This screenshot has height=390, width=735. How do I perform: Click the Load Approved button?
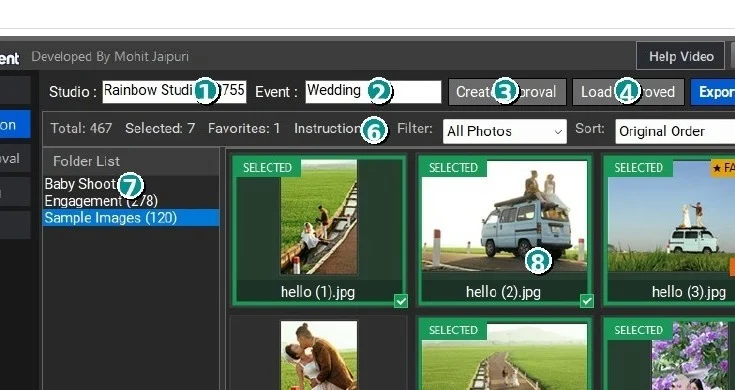click(x=628, y=92)
